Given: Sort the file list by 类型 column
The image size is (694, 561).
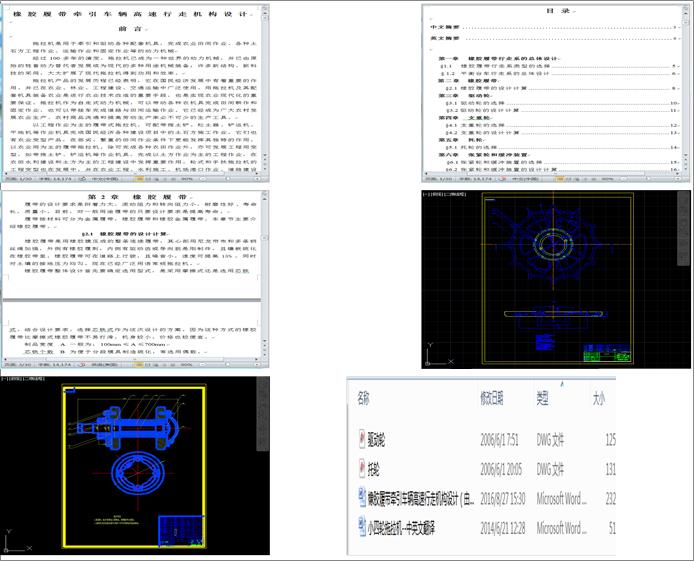Looking at the screenshot, I should point(543,399).
